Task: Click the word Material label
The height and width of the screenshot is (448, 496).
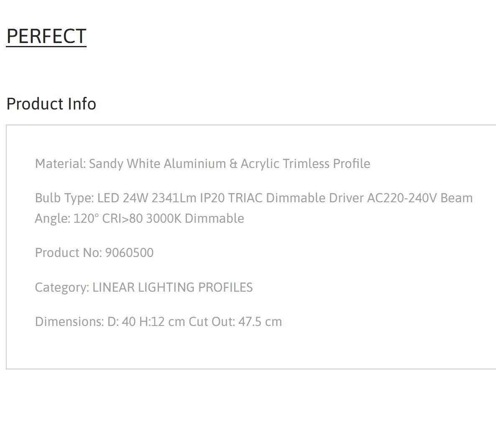Action: tap(60, 164)
